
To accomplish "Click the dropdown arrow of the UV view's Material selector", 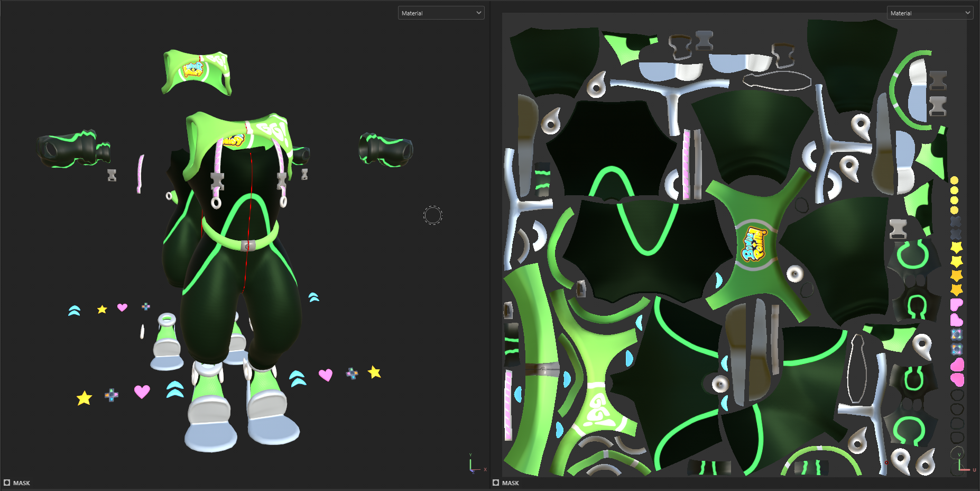I will point(968,13).
